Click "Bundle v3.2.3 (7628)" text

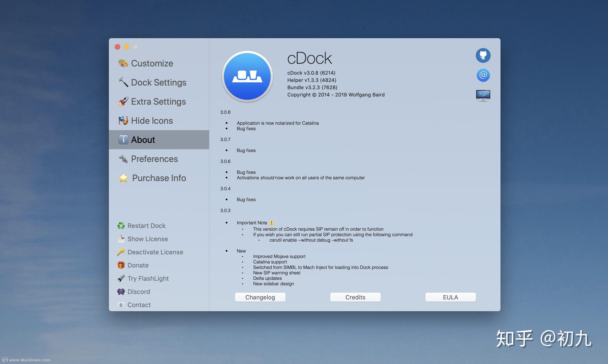point(312,88)
